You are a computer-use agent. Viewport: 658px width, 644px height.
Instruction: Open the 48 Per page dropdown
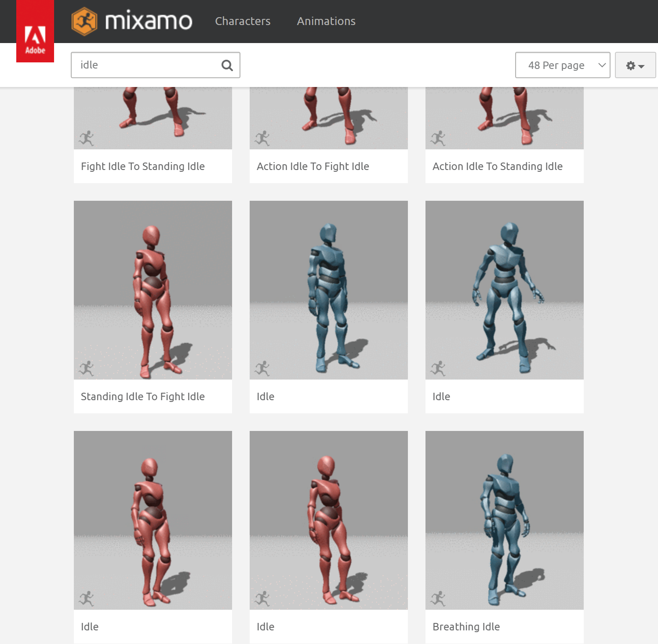coord(563,65)
